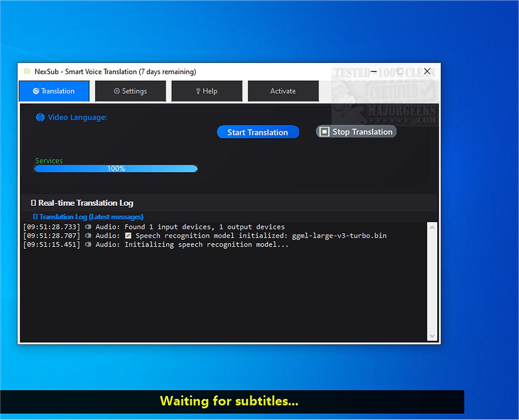
Task: Click the globe icon beside Video Language
Action: tap(40, 117)
